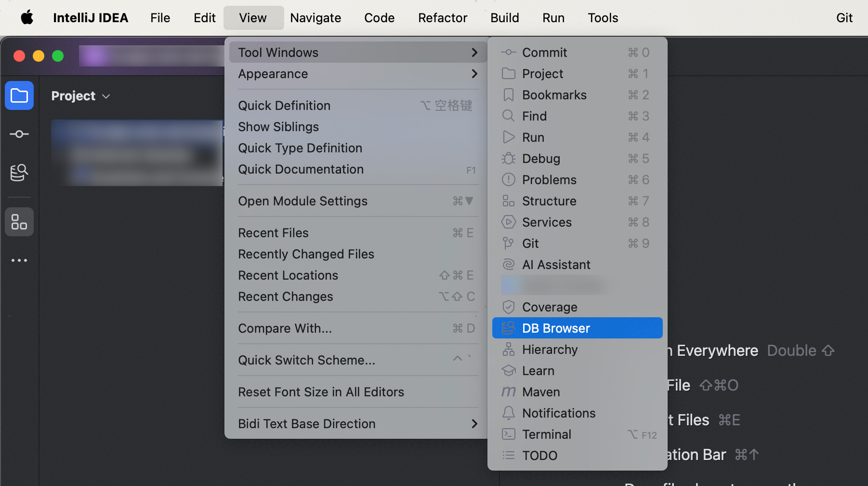Image resolution: width=868 pixels, height=486 pixels.
Task: Click the Project folder icon in submenu
Action: point(508,73)
